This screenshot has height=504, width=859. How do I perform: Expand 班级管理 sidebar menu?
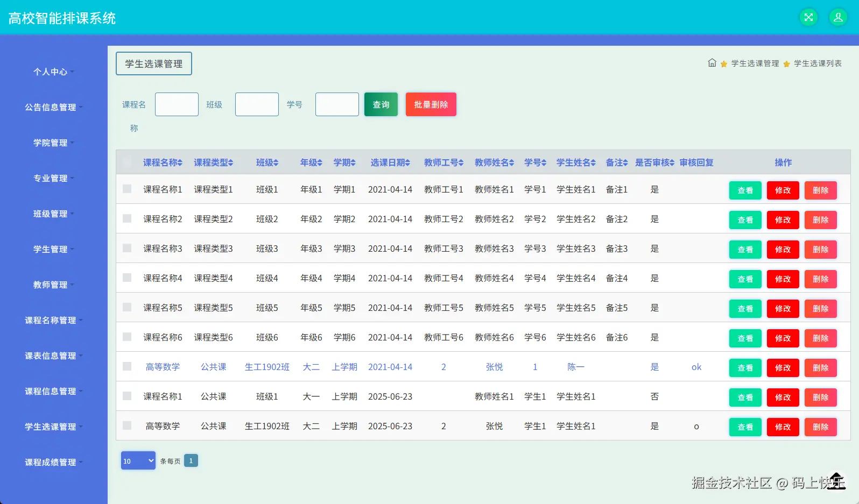(53, 214)
